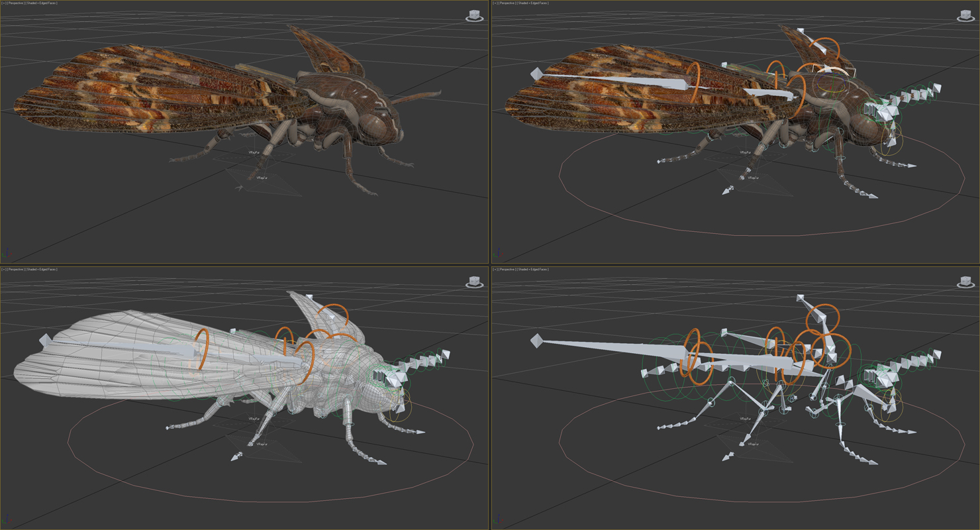Open the [+] menu of top-right viewport
This screenshot has height=530, width=980.
click(494, 3)
